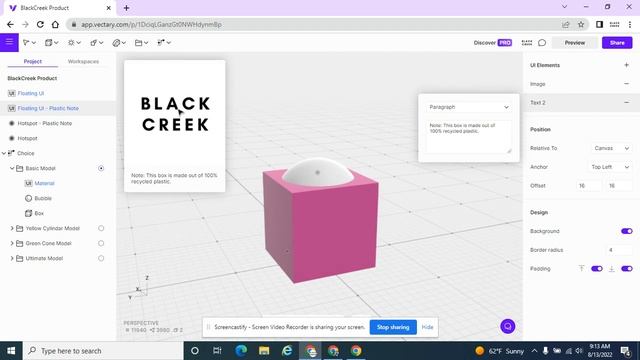
Task: Reload the browser page
Action: pos(40,24)
